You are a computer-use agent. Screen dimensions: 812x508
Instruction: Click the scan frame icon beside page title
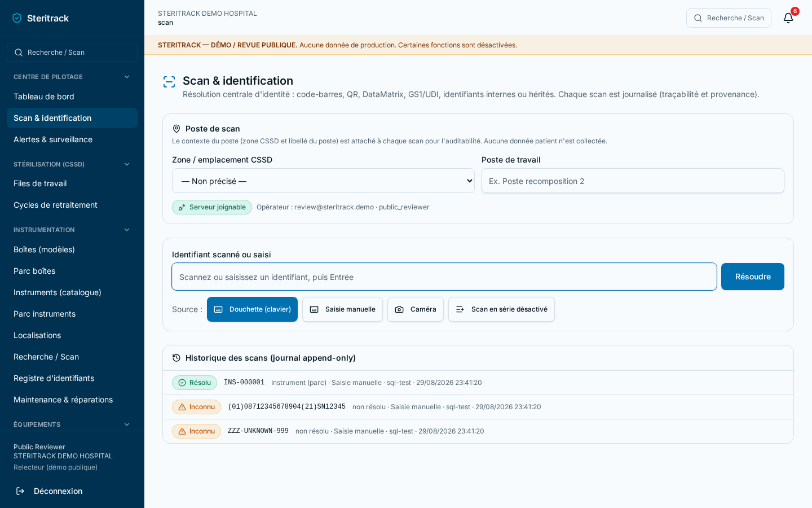(169, 82)
